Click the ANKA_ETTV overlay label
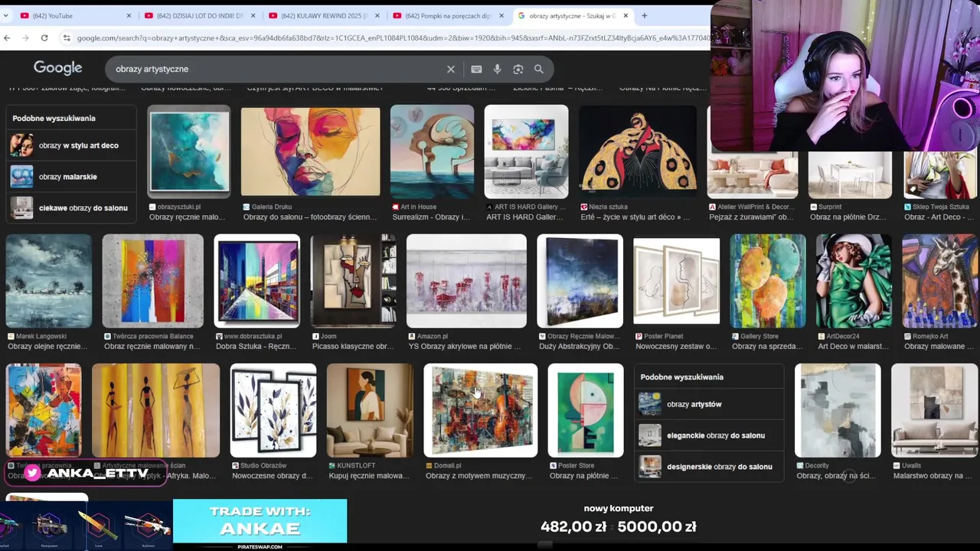The height and width of the screenshot is (551, 980). (x=87, y=474)
